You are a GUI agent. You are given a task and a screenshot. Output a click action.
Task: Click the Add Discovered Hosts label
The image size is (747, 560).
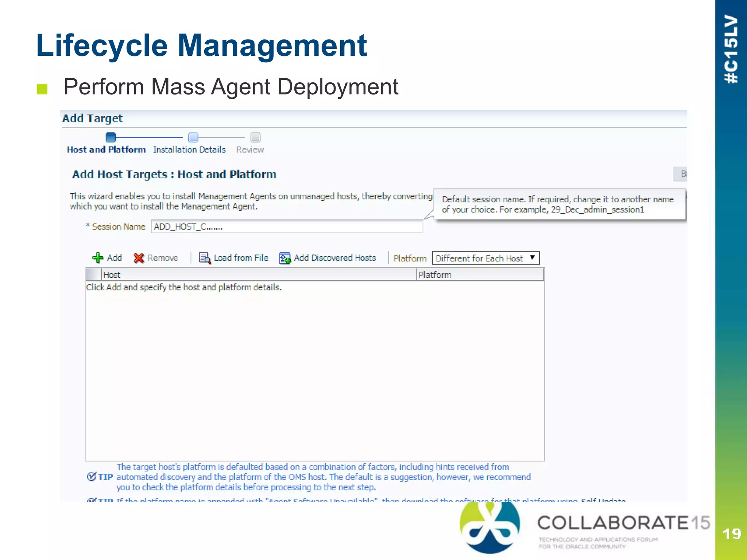(335, 258)
